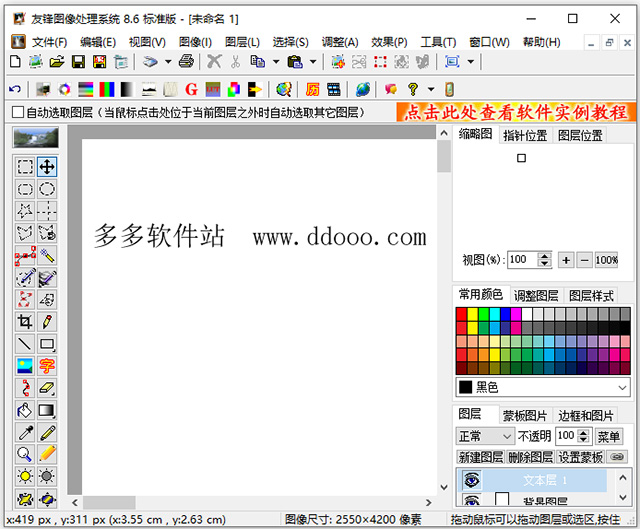Open the 效果(P) menu

pos(389,42)
